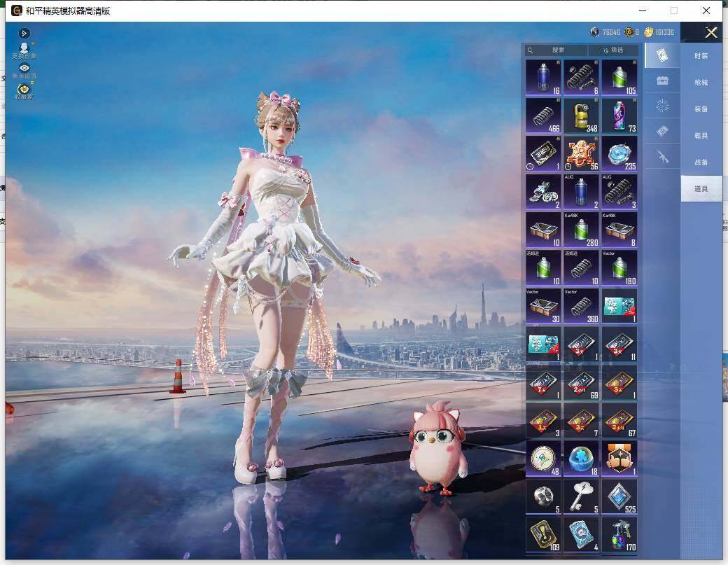
Task: Select the pink graffiti spray can with count 73
Action: pos(619,116)
